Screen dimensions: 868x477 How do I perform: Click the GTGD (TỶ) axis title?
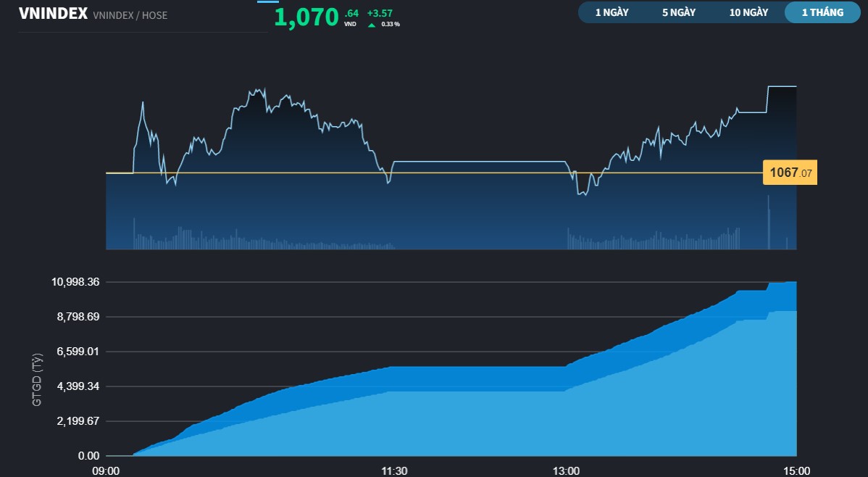(37, 378)
